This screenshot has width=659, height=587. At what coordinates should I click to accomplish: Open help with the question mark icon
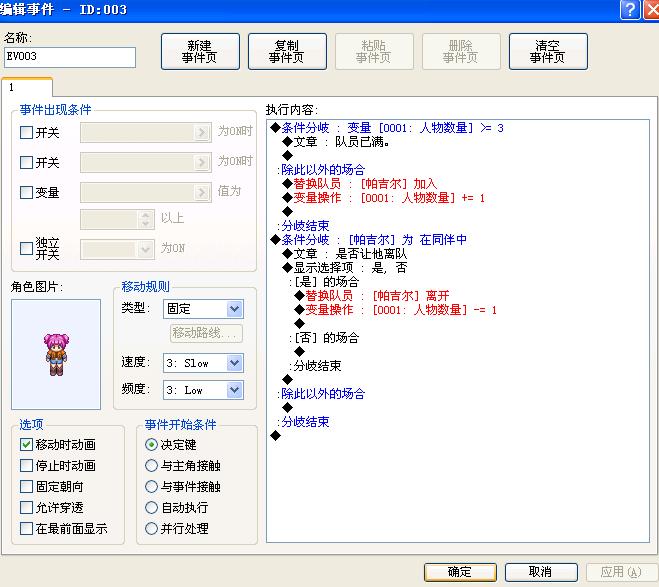coord(630,9)
